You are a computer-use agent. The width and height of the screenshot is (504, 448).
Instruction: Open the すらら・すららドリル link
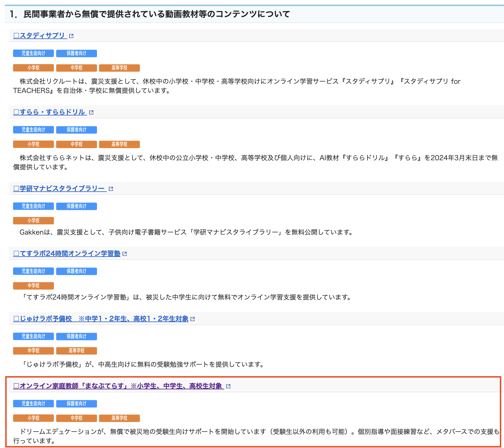(50, 112)
